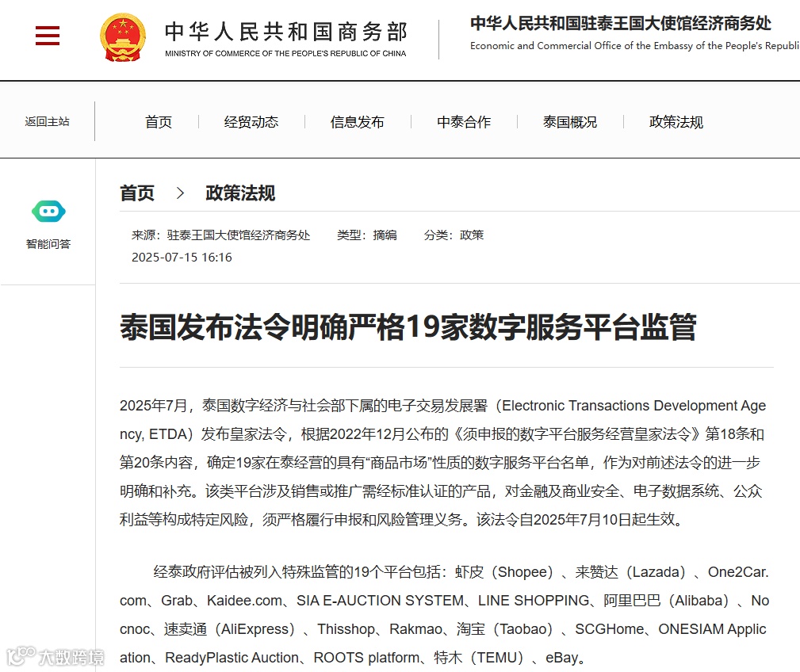Image resolution: width=800 pixels, height=672 pixels.
Task: Click the date 2025-07-15 16:16
Action: (182, 257)
